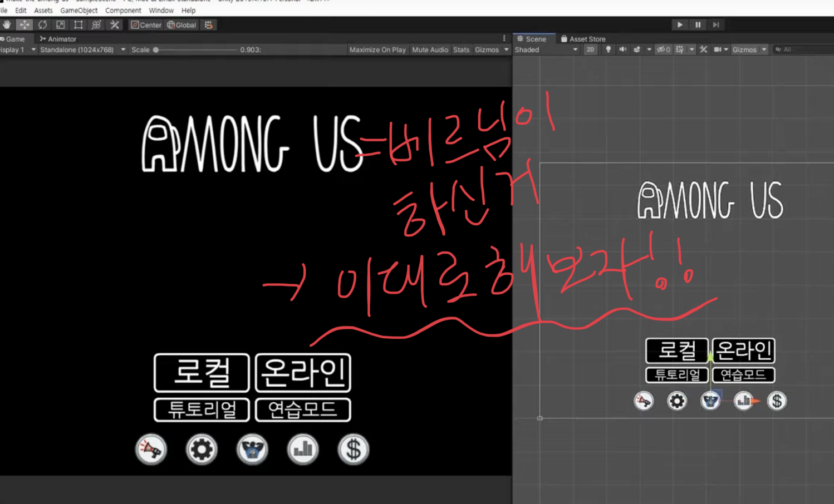
Task: Click the Game view Scale slider handle
Action: point(156,50)
